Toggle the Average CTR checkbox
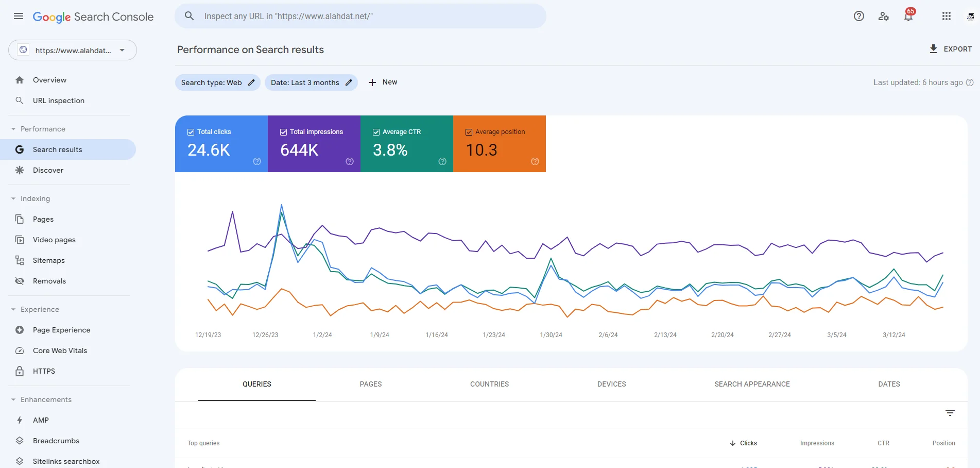This screenshot has height=468, width=980. coord(376,132)
